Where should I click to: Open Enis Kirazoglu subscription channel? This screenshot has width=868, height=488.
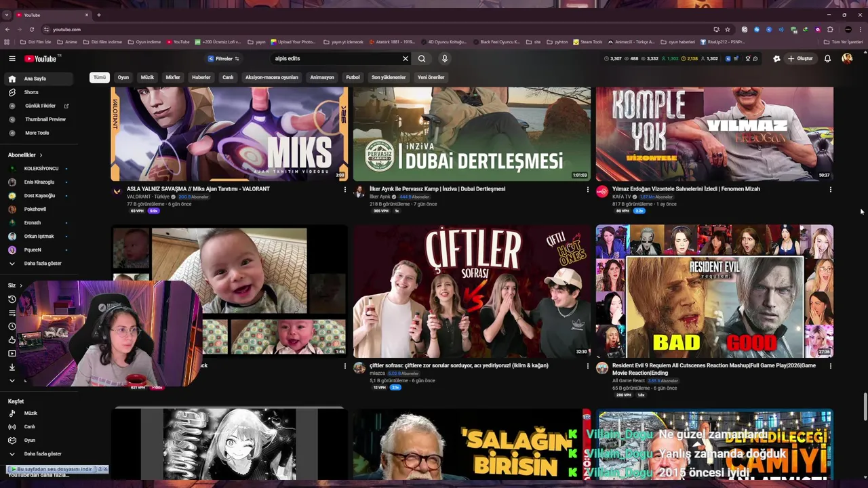[x=39, y=182]
